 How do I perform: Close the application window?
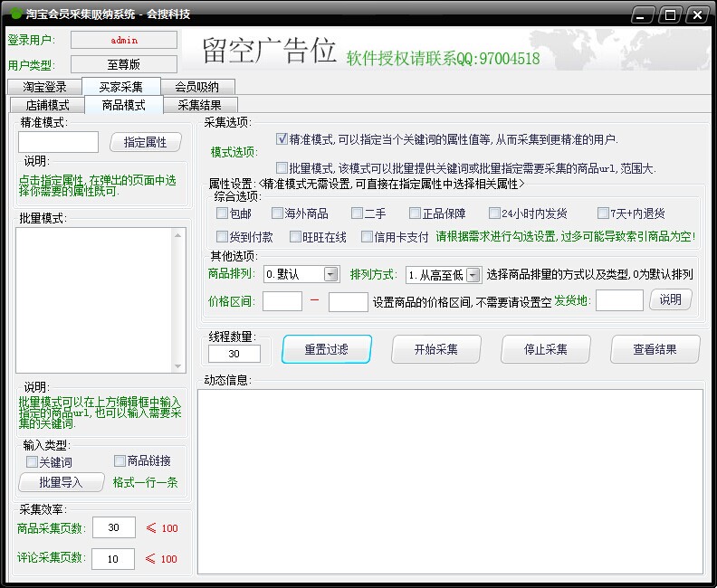(x=697, y=14)
